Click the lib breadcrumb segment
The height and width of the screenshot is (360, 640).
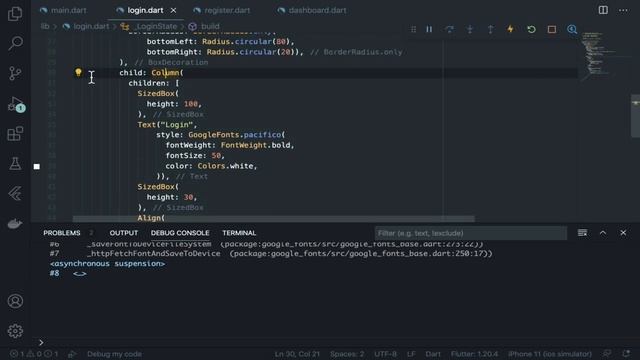point(45,27)
